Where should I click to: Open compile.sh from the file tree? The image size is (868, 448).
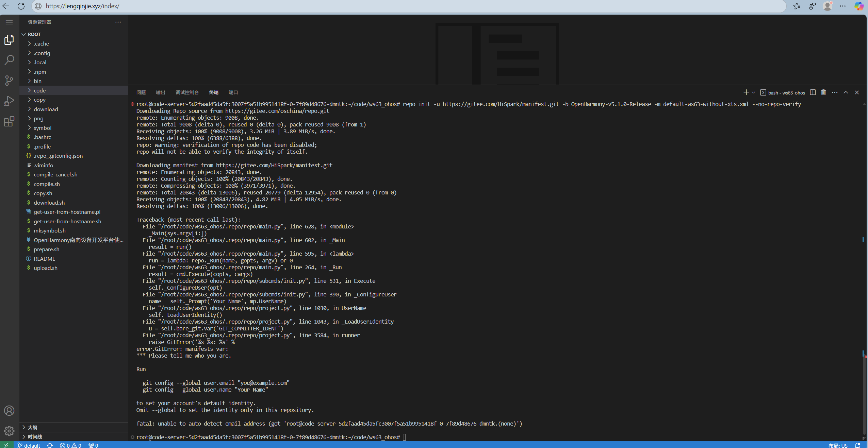(x=47, y=184)
